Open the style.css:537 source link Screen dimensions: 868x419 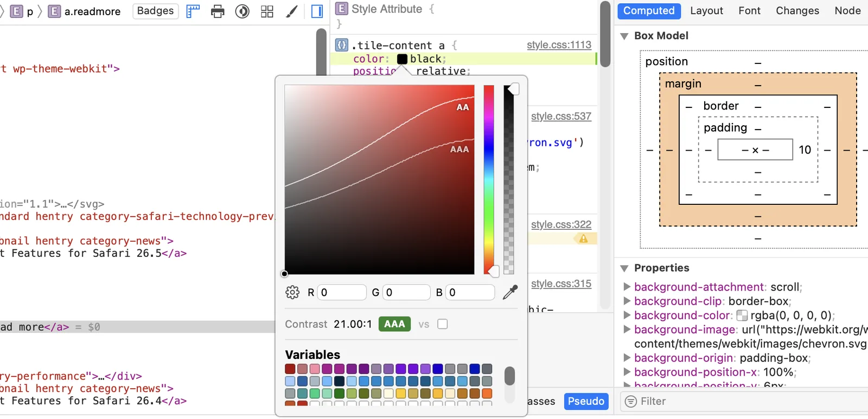pyautogui.click(x=561, y=116)
